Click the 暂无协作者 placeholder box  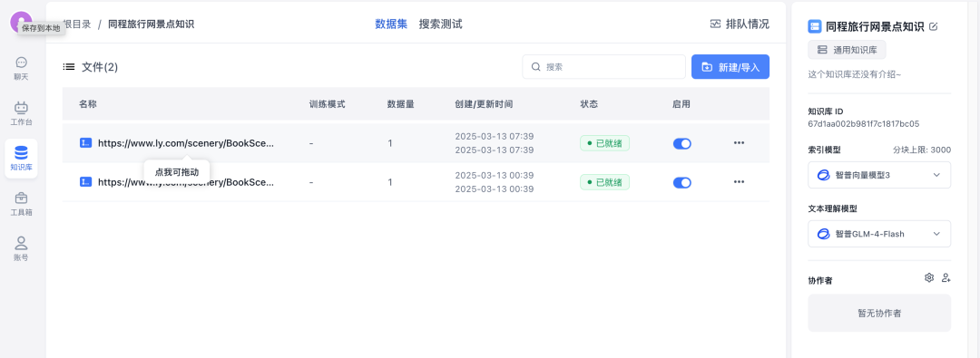(x=879, y=313)
